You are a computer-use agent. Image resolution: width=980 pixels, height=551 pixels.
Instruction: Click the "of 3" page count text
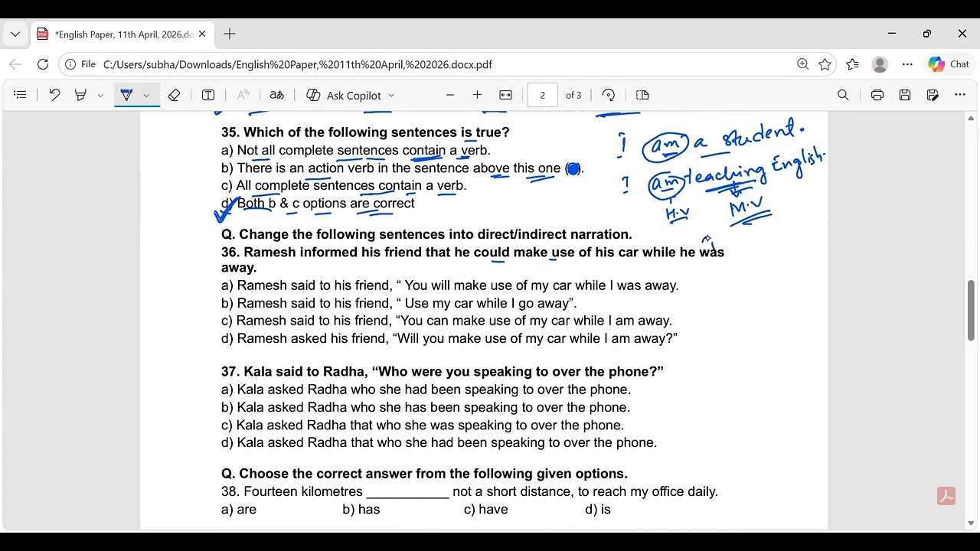coord(573,96)
